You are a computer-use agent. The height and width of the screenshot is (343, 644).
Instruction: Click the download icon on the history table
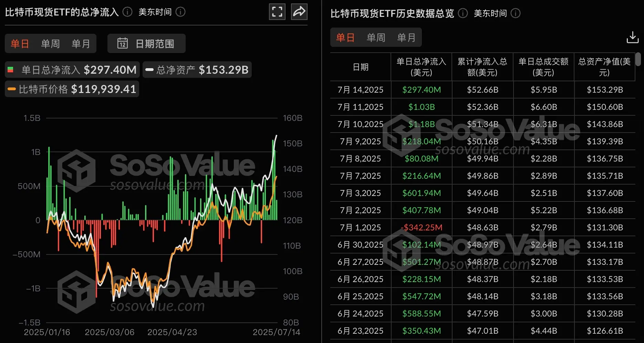coord(632,37)
